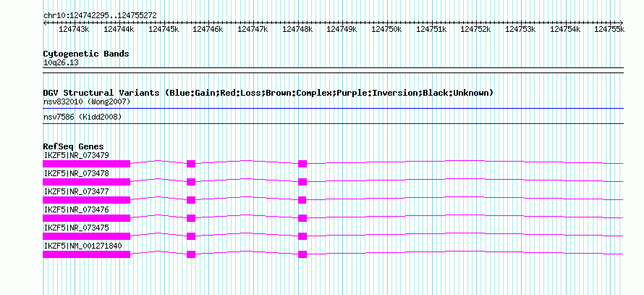This screenshot has width=644, height=295.
Task: Click the 124747k ruler tick label
Action: point(253,29)
